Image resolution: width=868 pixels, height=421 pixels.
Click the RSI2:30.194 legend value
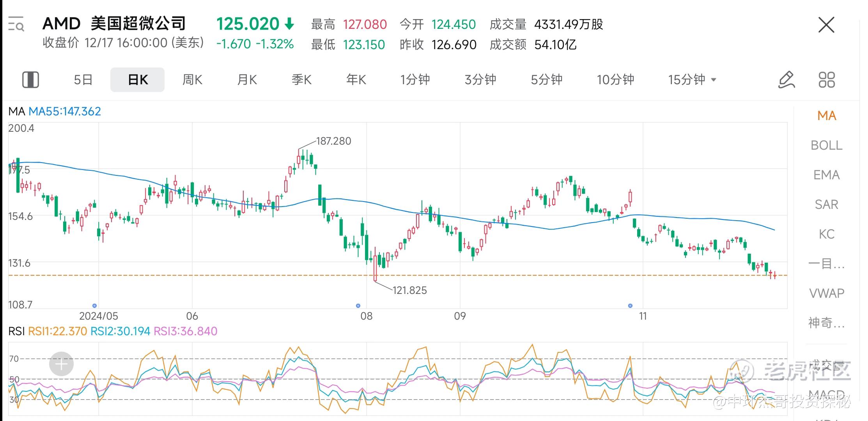click(120, 331)
